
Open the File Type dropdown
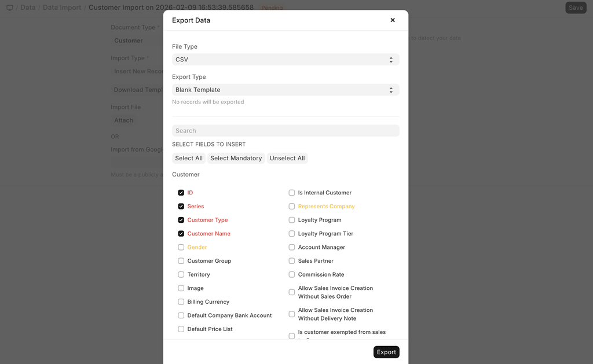[x=285, y=60]
